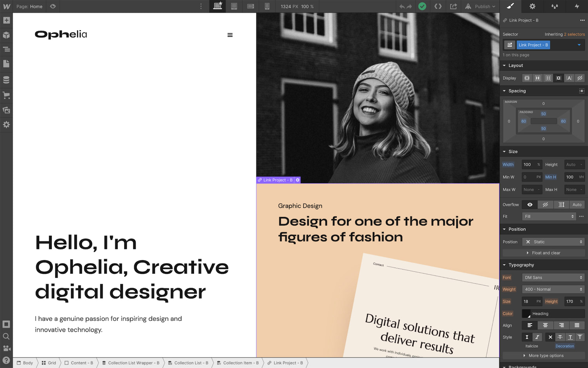Set overflow to Visible
The height and width of the screenshot is (368, 588).
pyautogui.click(x=530, y=205)
